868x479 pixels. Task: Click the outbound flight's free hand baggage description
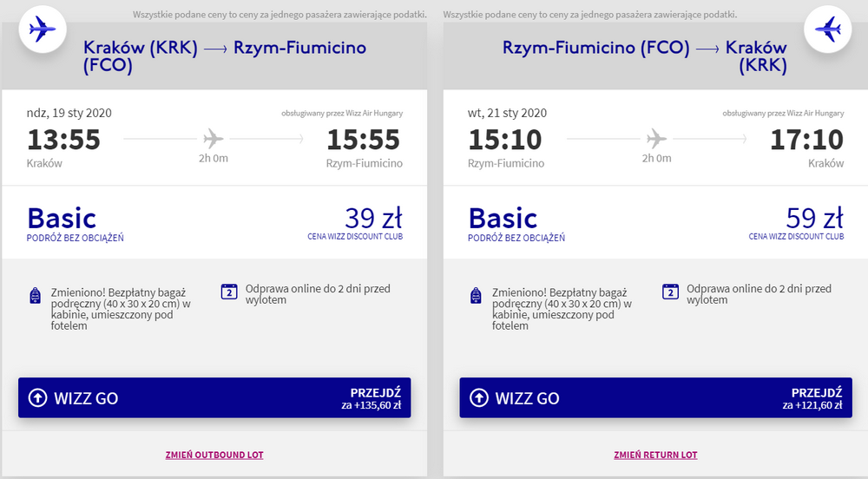point(121,309)
